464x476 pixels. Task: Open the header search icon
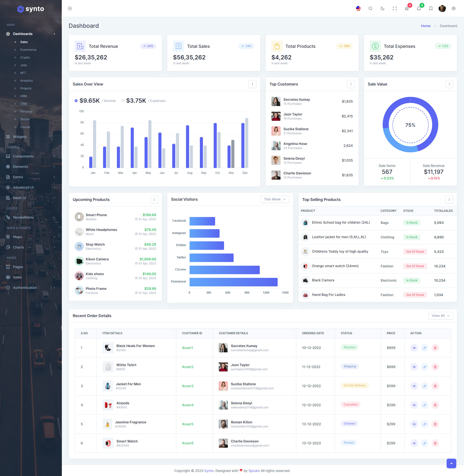370,8
